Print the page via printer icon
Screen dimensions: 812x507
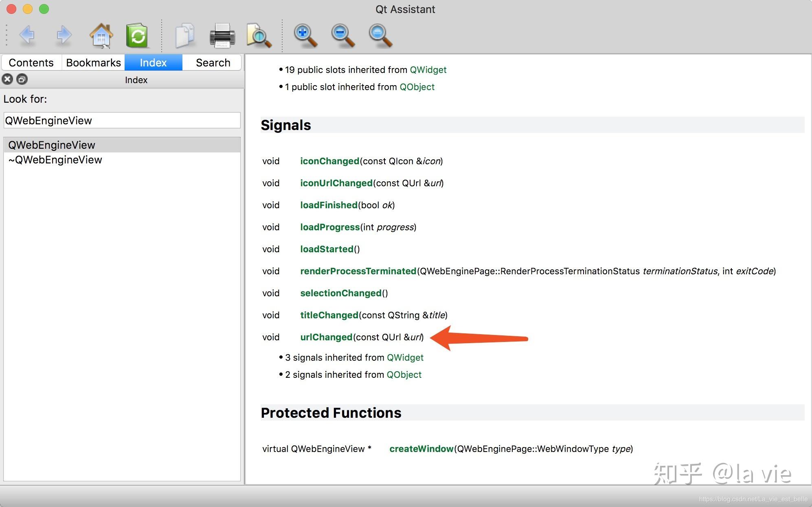point(222,36)
